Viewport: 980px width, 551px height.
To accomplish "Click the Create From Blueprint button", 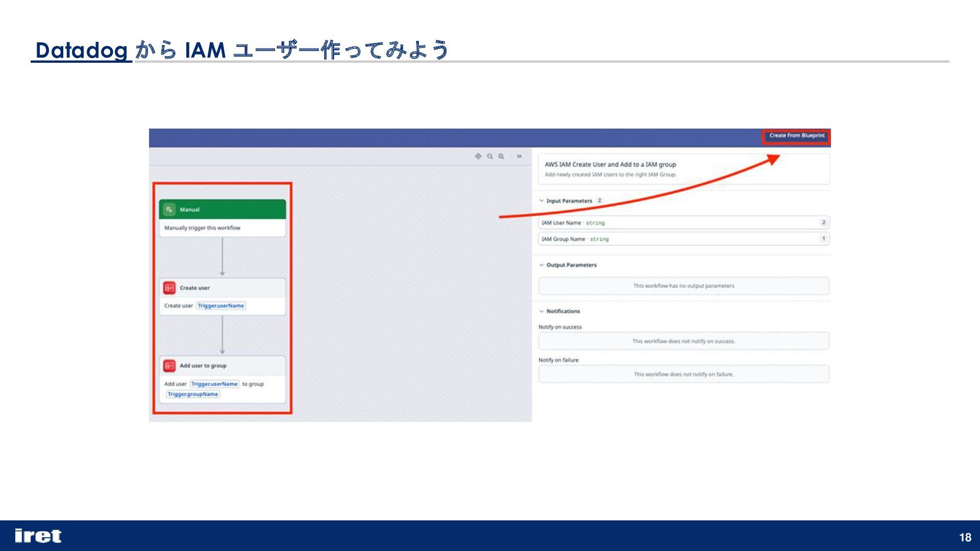I will [796, 136].
